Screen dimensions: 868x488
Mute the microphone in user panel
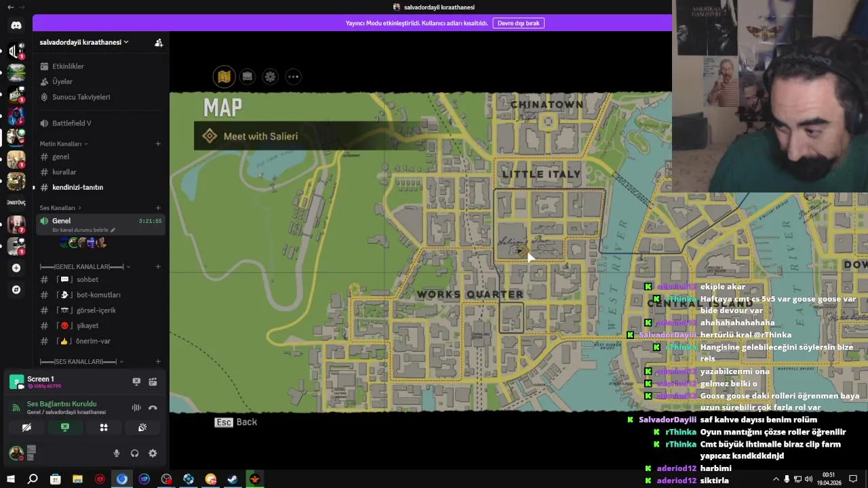tap(117, 453)
